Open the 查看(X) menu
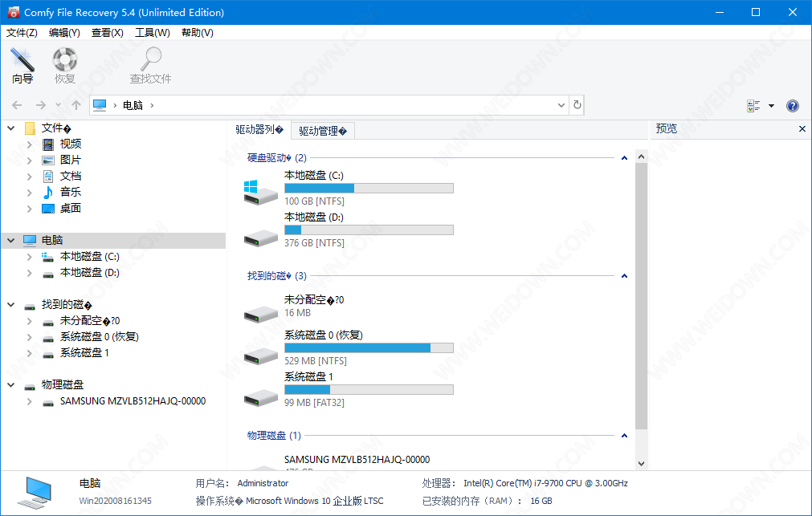This screenshot has height=516, width=812. [107, 33]
